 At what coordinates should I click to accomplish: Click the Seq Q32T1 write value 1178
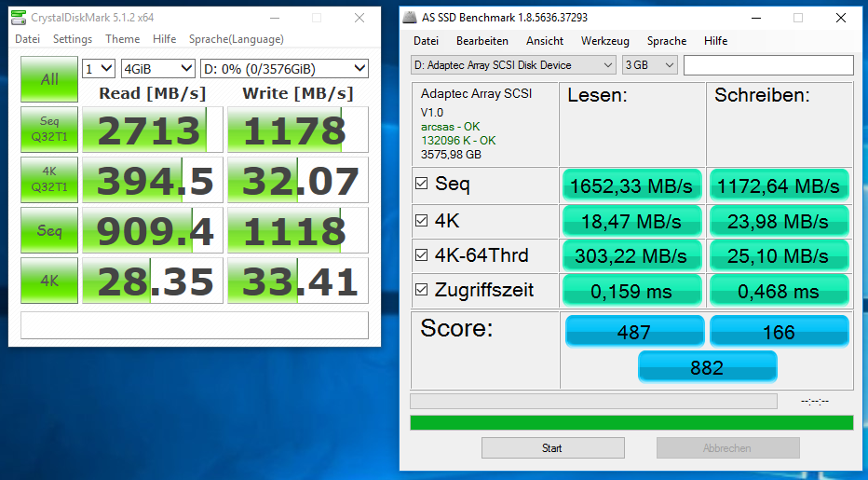[298, 130]
